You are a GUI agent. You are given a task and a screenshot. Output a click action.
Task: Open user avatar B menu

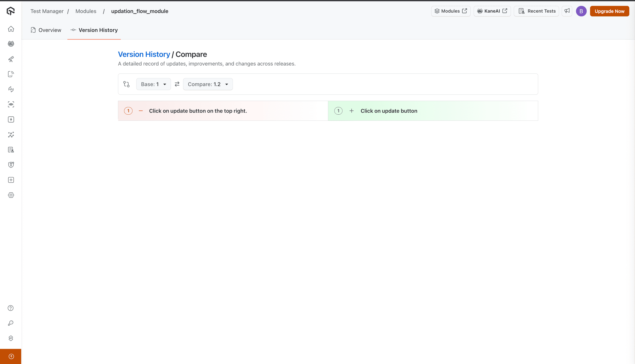581,11
